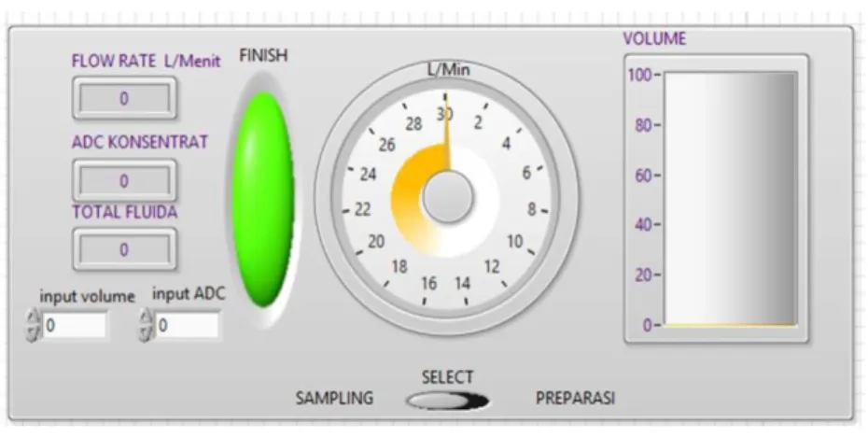Click the 0 mark on volume scale

click(x=647, y=325)
